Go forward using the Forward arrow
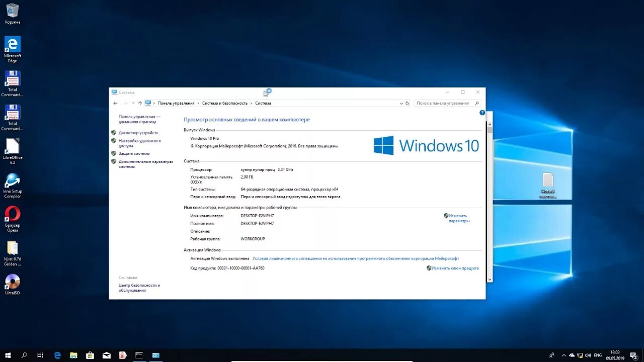 (125, 103)
